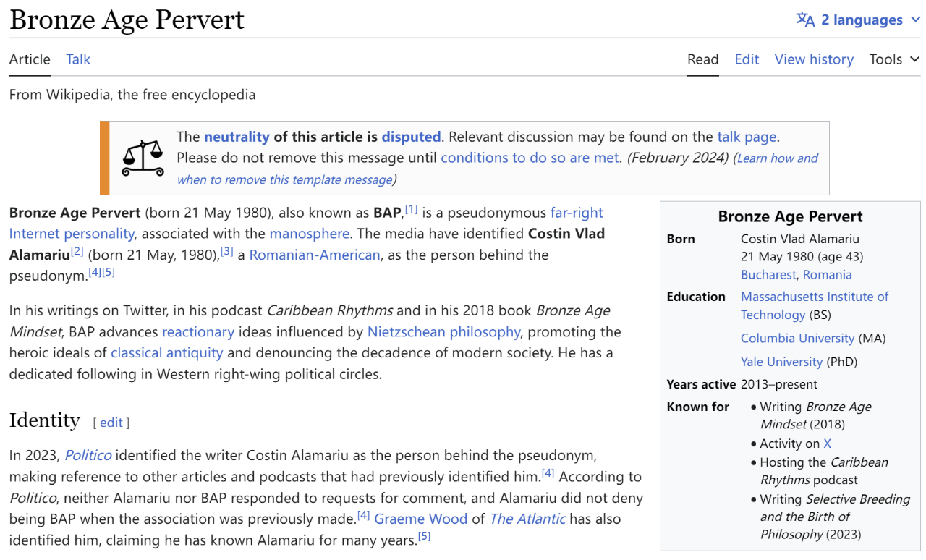
Task: Click the language translation icon
Action: tap(805, 20)
